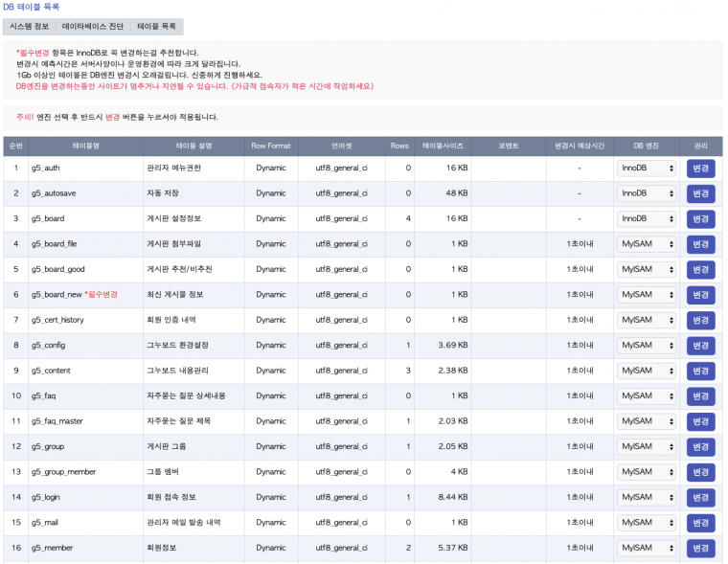Click the 테이블사이즈 column header

pos(443,146)
